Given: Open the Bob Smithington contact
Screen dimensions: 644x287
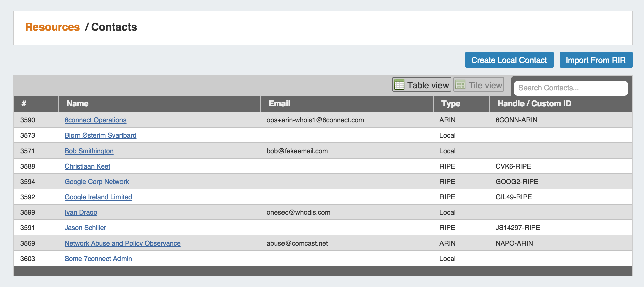Looking at the screenshot, I should [x=89, y=151].
